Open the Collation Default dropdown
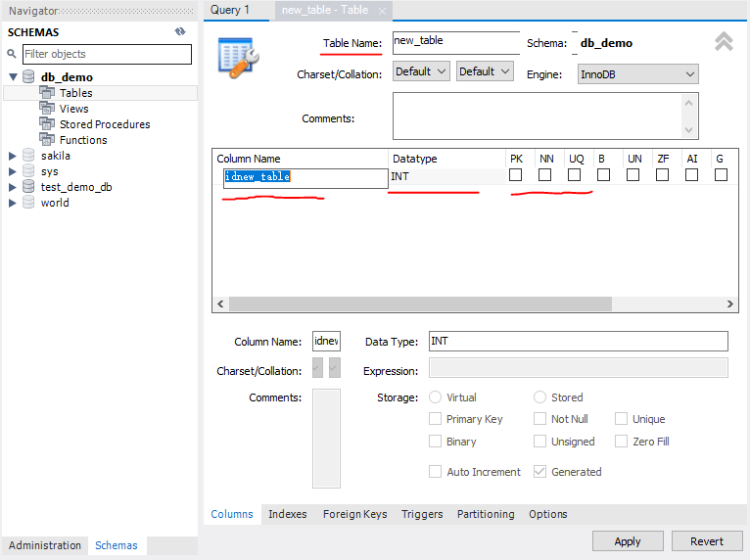750x560 pixels. tap(485, 71)
